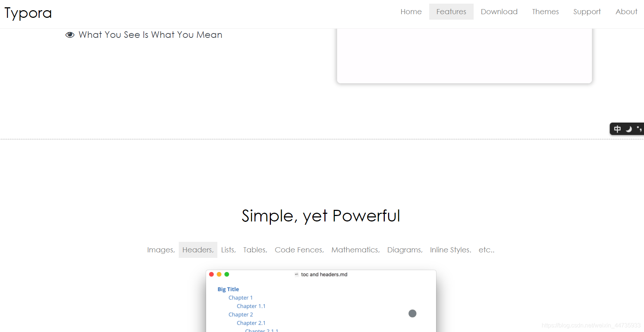Switch input method to Chinese (中) icon
This screenshot has height=332, width=644.
point(617,129)
